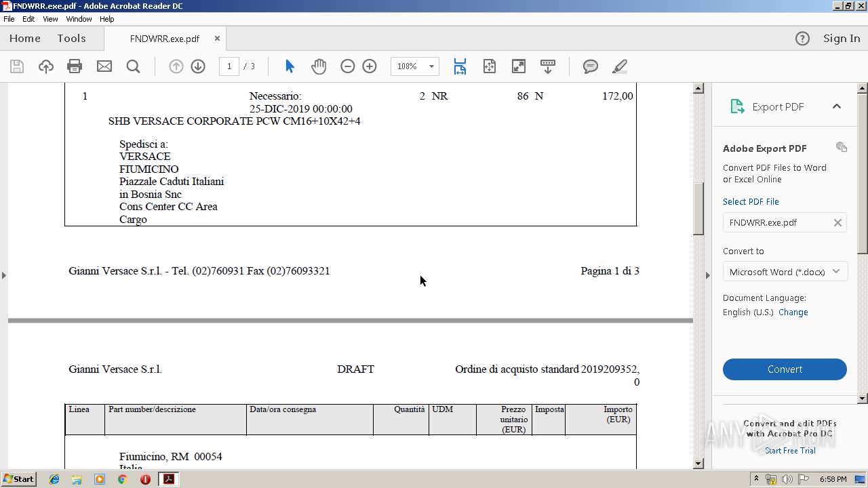Select the highlight pen tool

click(x=619, y=66)
